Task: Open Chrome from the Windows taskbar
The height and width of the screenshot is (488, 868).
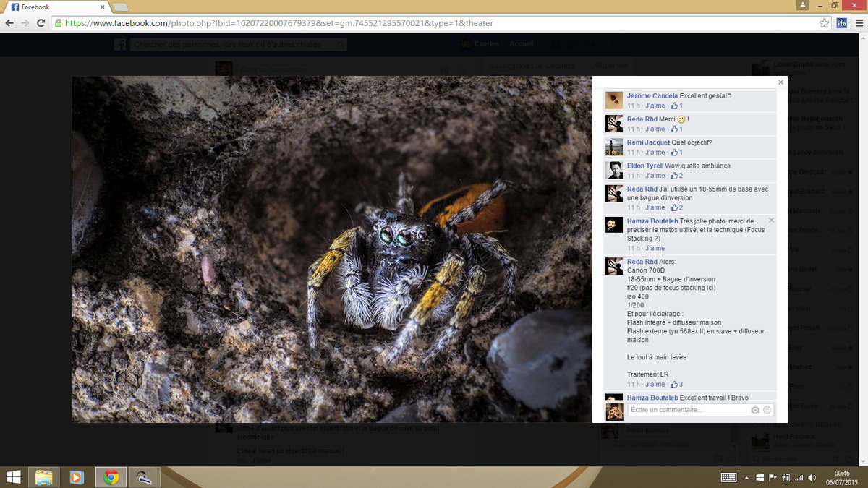Action: 111,477
